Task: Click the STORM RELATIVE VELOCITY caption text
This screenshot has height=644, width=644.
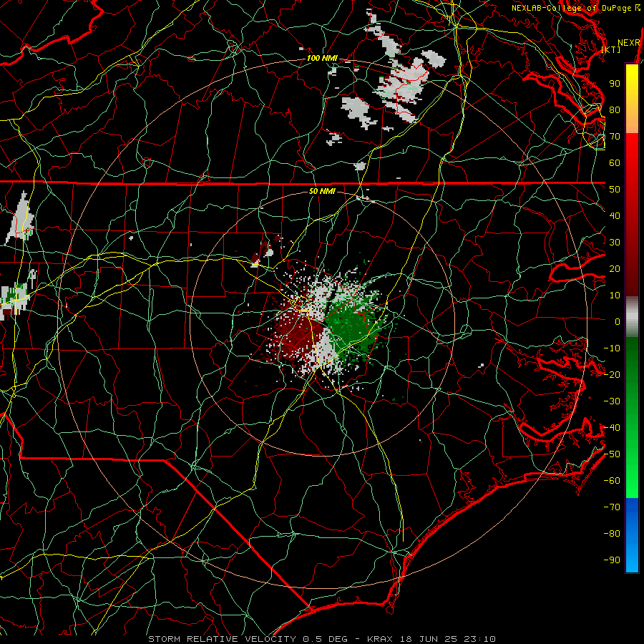Action: [x=222, y=639]
